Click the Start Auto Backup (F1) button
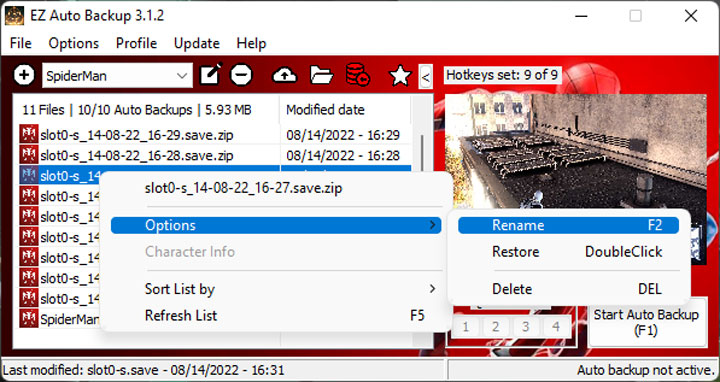This screenshot has height=382, width=720. [646, 322]
